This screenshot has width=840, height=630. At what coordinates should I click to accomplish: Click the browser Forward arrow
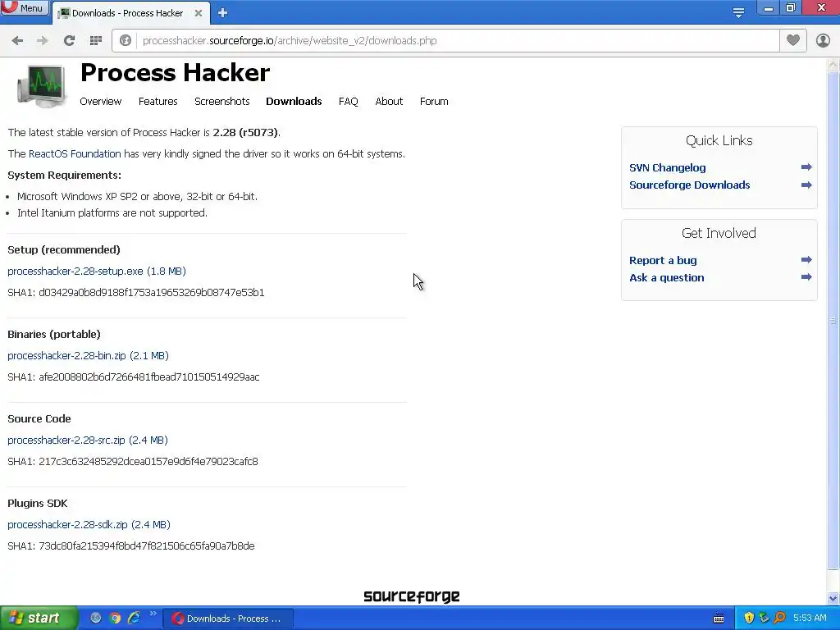point(43,41)
